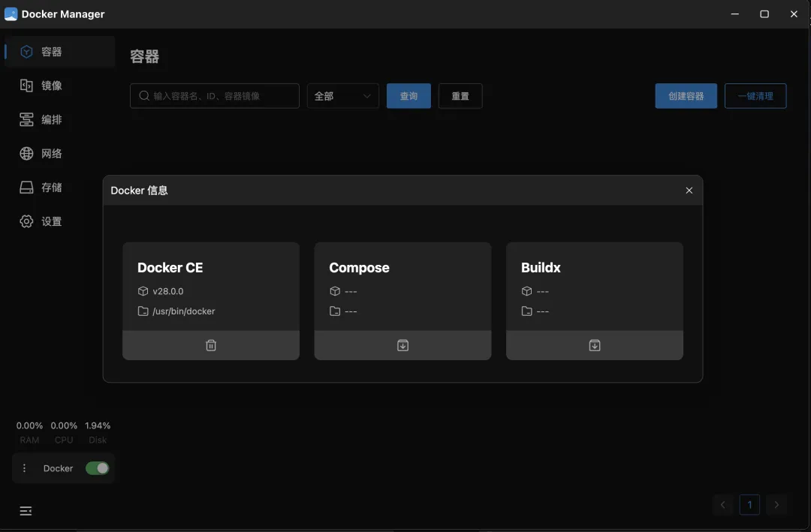Click the Docker CE card title
Screen dimensions: 811x532
point(170,267)
